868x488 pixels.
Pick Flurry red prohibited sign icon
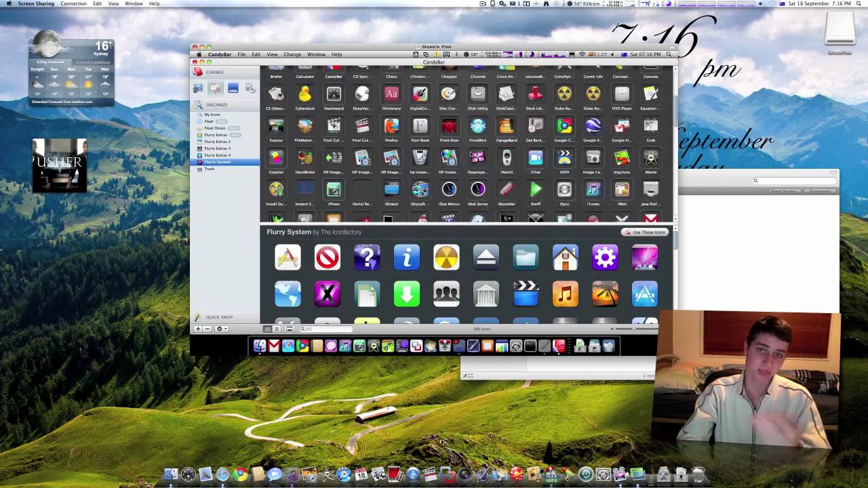pos(328,258)
